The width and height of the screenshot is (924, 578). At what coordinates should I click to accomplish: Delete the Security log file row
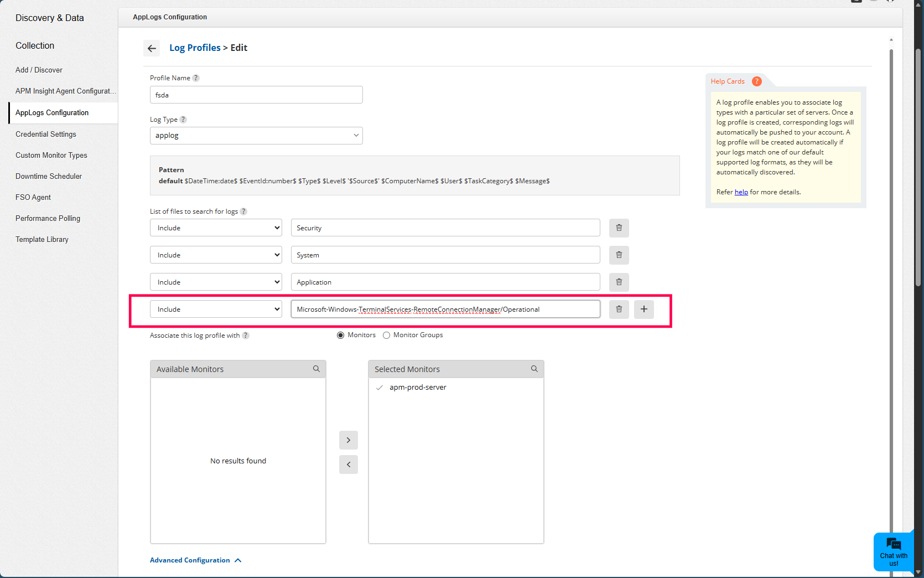[619, 228]
